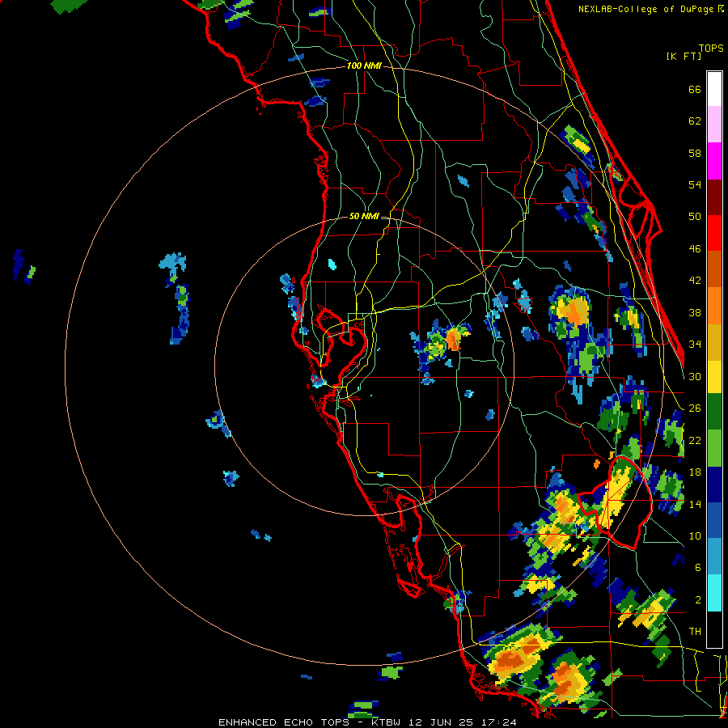Pick the bright yellow legend swatch
Viewport: 728px width, 728px height.
[x=714, y=376]
